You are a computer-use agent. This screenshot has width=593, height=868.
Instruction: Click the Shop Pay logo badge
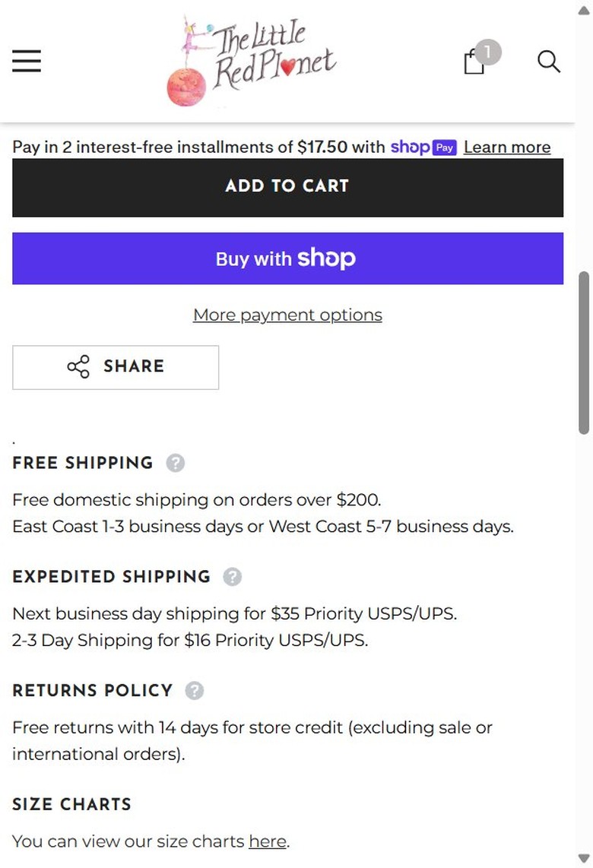tap(423, 147)
